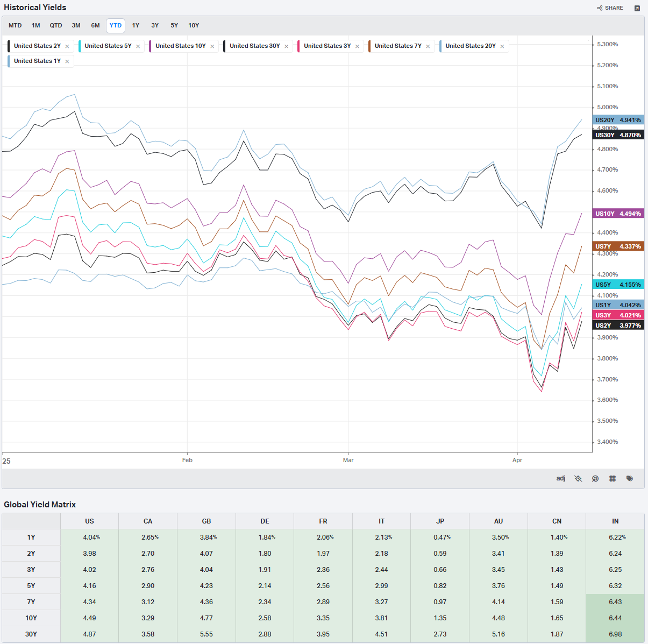The width and height of the screenshot is (648, 644).
Task: Click the US10Y 4.494% price label
Action: (618, 214)
